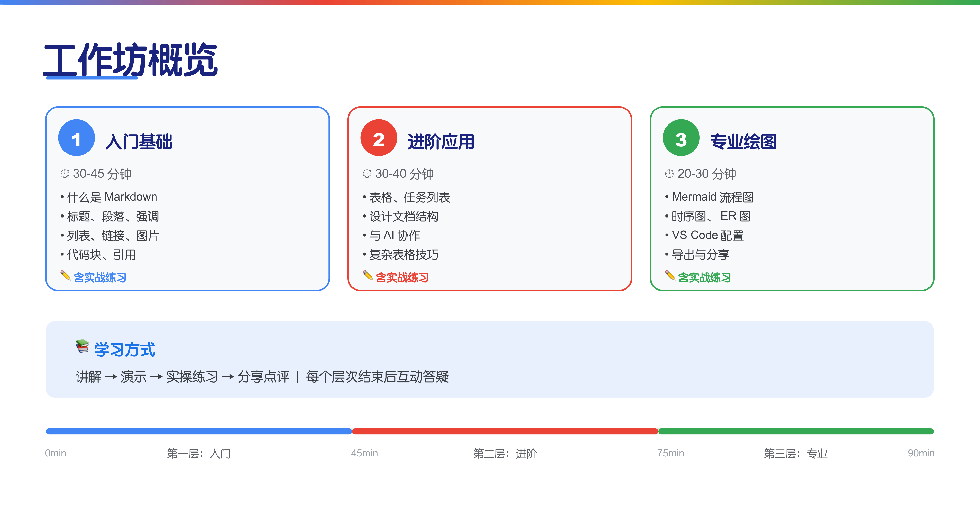Image resolution: width=980 pixels, height=515 pixels.
Task: Click the Mermaid 流程图 bullet
Action: coord(710,197)
